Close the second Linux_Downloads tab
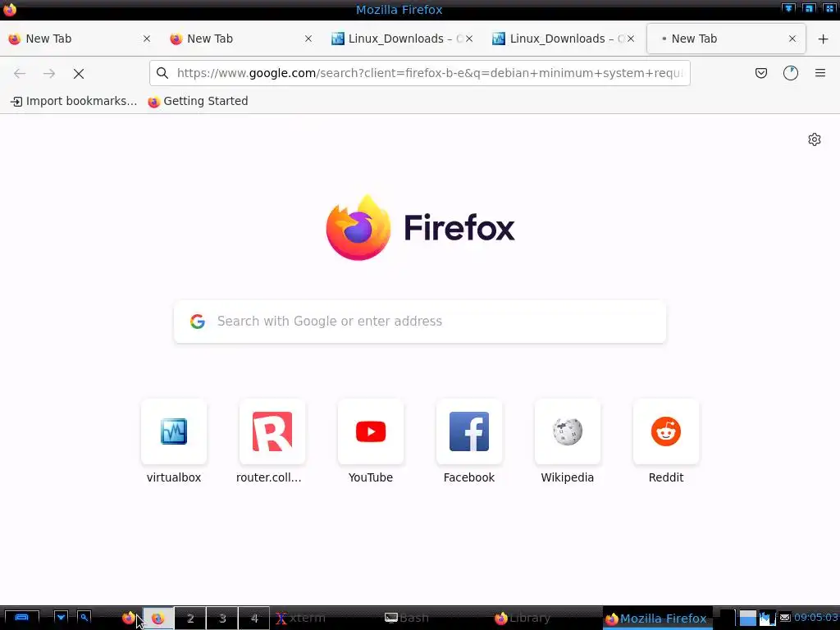 tap(631, 39)
